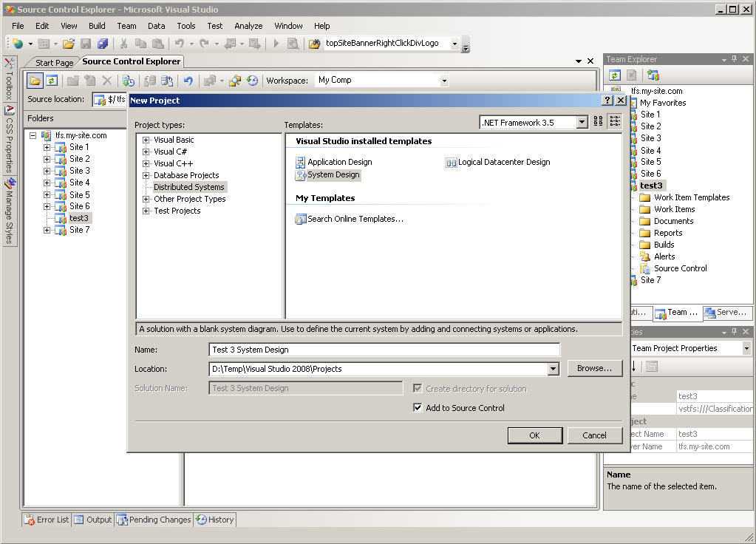Switch templates to small icons view

pos(615,121)
